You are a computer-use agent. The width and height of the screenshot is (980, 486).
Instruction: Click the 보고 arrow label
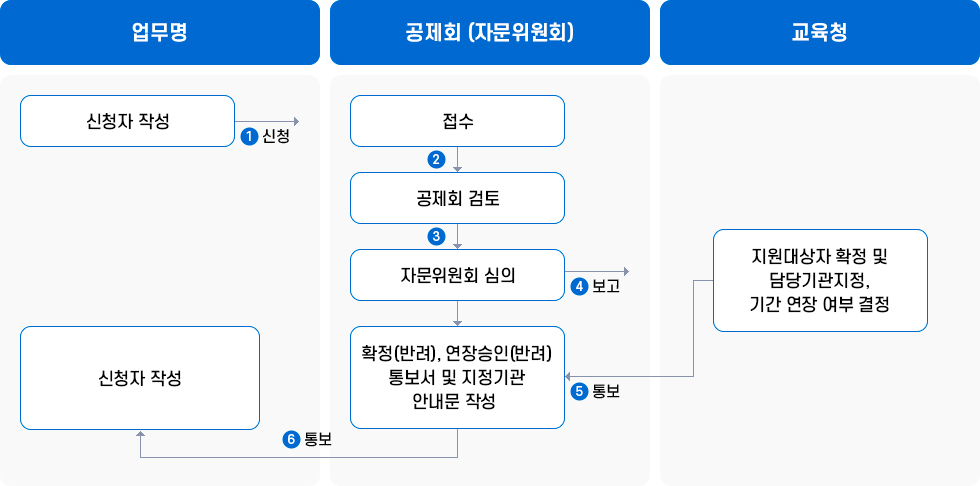click(x=606, y=286)
